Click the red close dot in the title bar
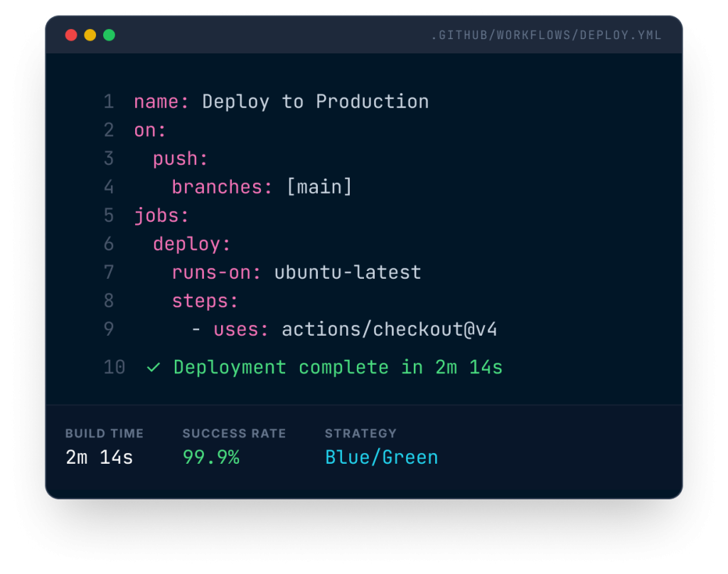 pyautogui.click(x=71, y=35)
